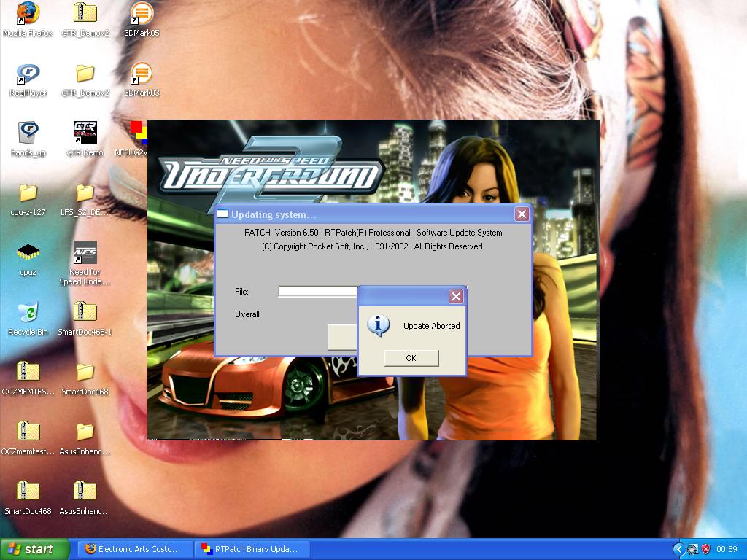The width and height of the screenshot is (747, 560).
Task: Click the 'Overall:' label
Action: click(x=248, y=314)
